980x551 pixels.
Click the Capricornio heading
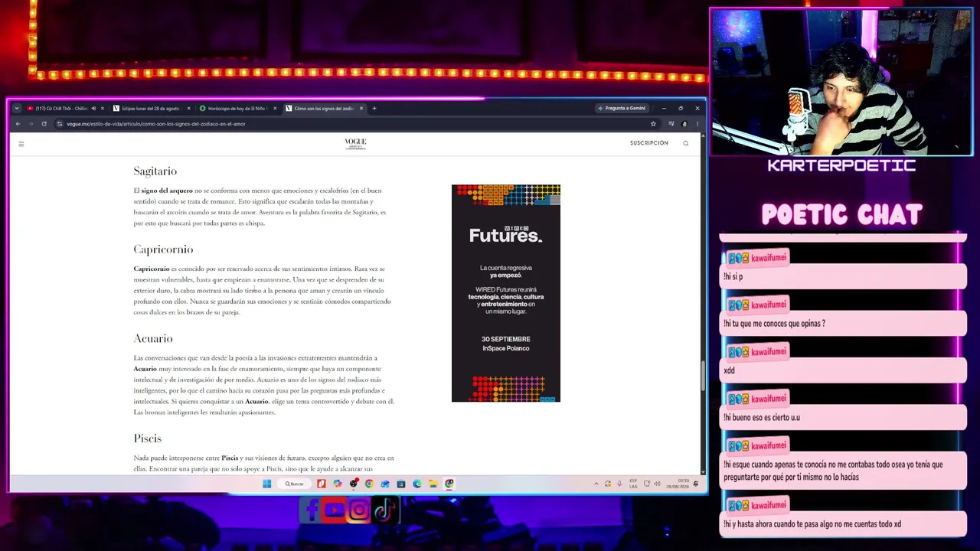tap(163, 249)
